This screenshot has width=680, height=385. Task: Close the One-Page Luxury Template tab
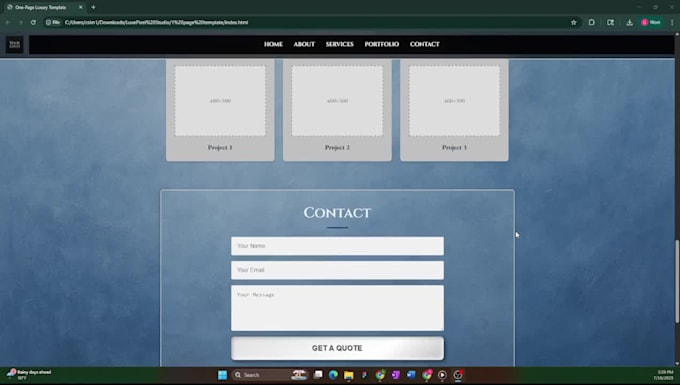pyautogui.click(x=81, y=7)
